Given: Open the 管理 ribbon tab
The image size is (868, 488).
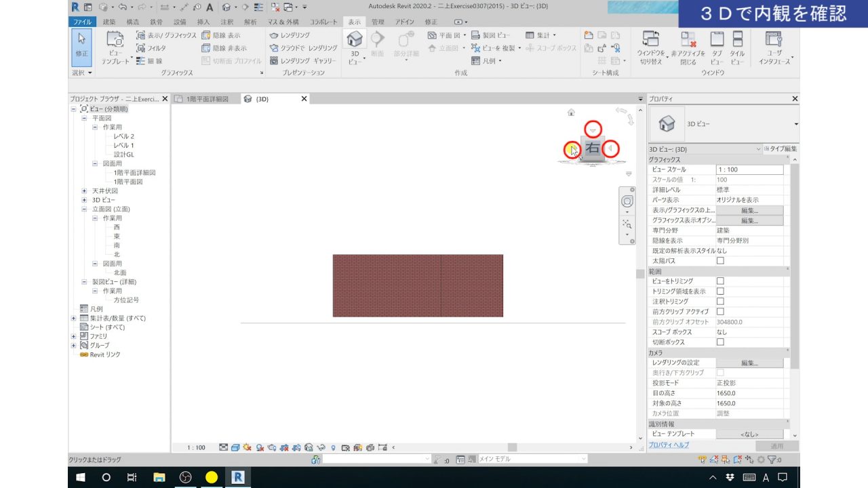Looking at the screenshot, I should tap(378, 21).
